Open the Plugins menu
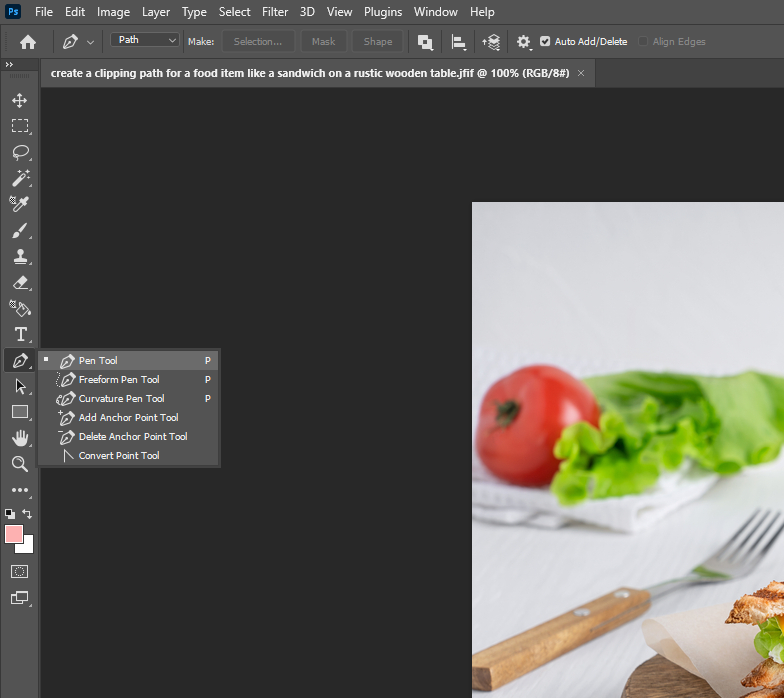Screen dimensions: 784x698 point(383,12)
